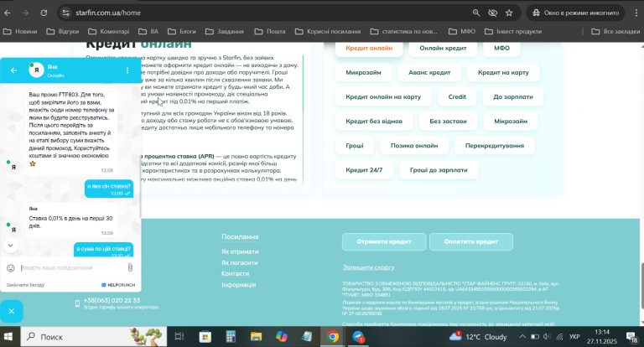Open Microsoft Store from taskbar

205,337
